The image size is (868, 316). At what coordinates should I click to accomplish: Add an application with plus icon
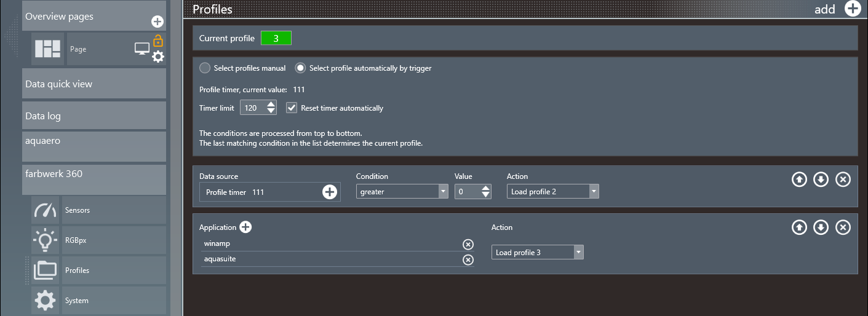click(x=245, y=227)
